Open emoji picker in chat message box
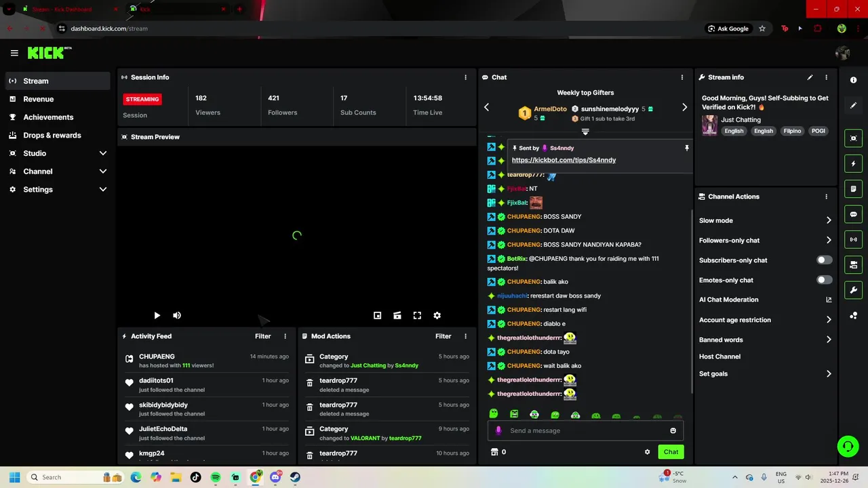This screenshot has height=488, width=868. [673, 430]
